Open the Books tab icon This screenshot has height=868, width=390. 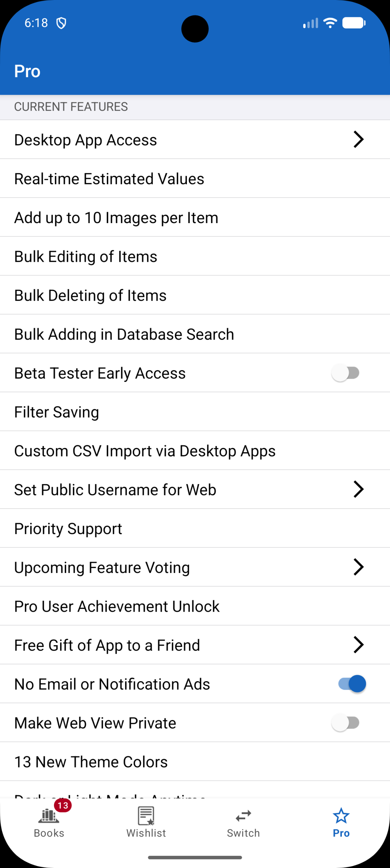tap(49, 816)
